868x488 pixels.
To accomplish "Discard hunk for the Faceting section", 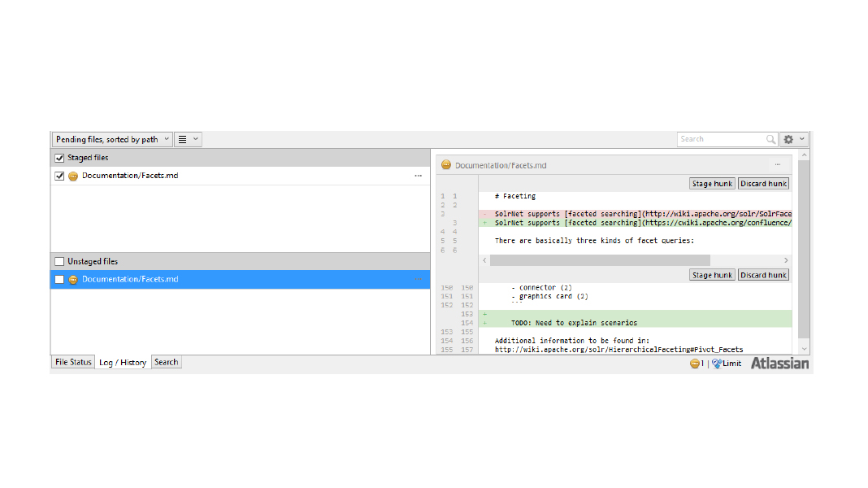I will (x=763, y=183).
